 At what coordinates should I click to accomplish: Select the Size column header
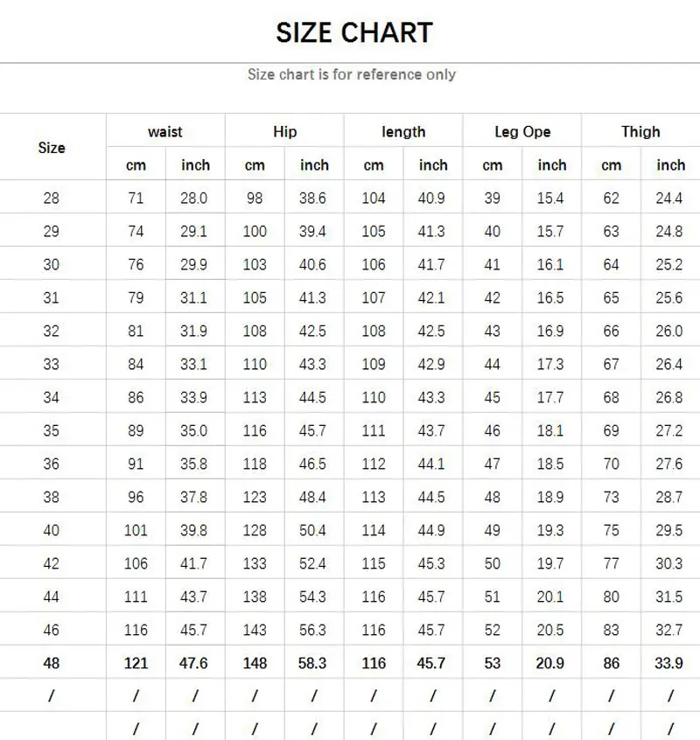tap(52, 148)
